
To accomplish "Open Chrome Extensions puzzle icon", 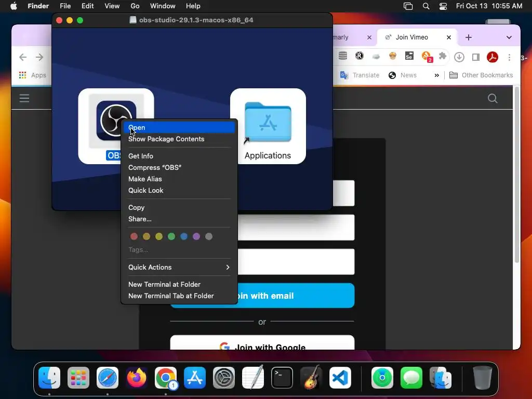I will coord(443,56).
